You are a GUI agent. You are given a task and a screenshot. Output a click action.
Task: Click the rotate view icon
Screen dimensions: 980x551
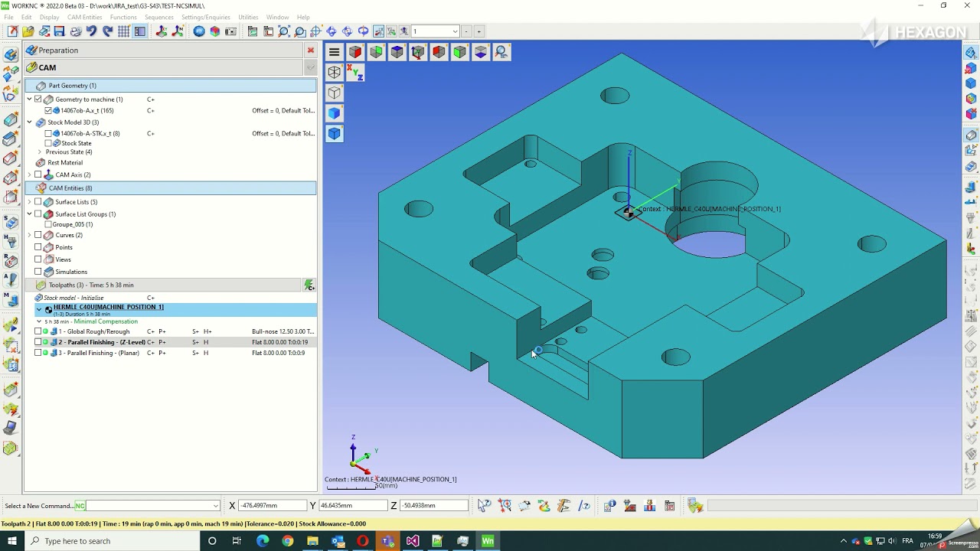(364, 31)
